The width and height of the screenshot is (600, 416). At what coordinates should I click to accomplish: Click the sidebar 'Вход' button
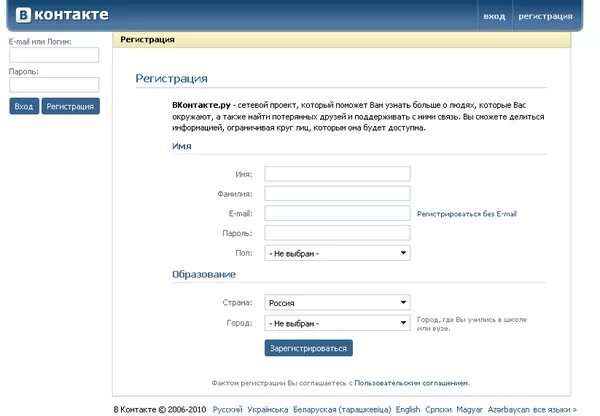click(x=24, y=106)
